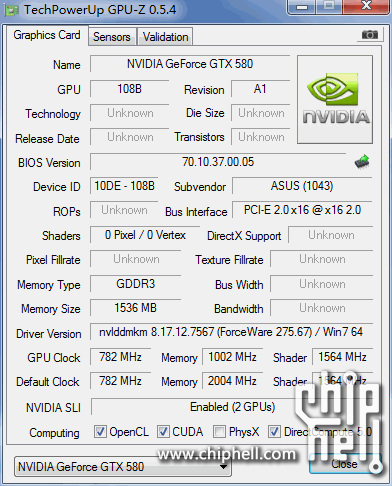392x486 pixels.
Task: Toggle the DirectCompute 5.0 checkbox
Action: click(274, 431)
